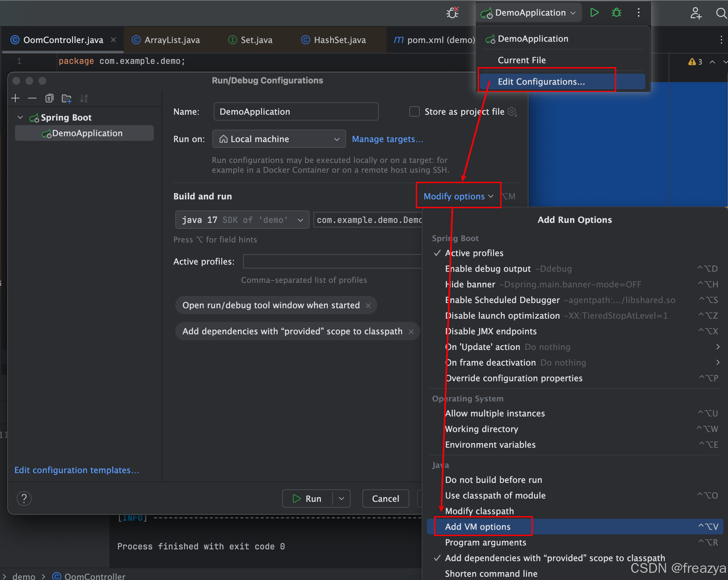728x580 pixels.
Task: Click into the Name input field
Action: pos(296,111)
